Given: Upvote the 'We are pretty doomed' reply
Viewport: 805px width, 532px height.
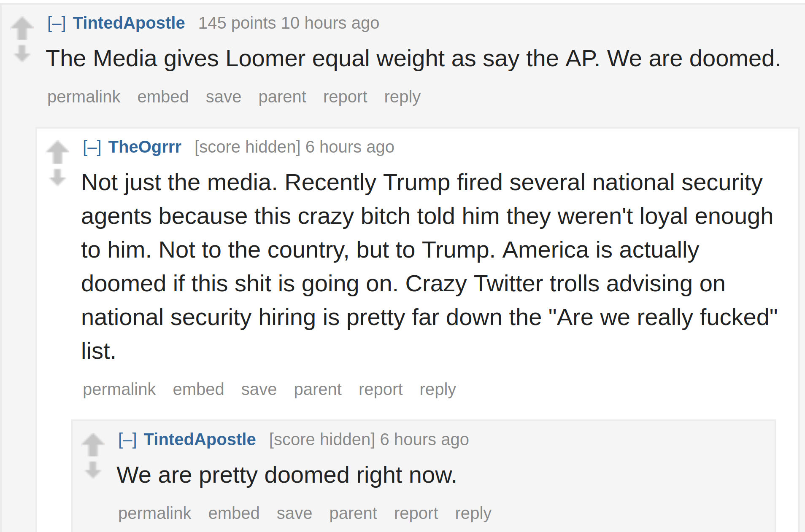Looking at the screenshot, I should coord(93,444).
